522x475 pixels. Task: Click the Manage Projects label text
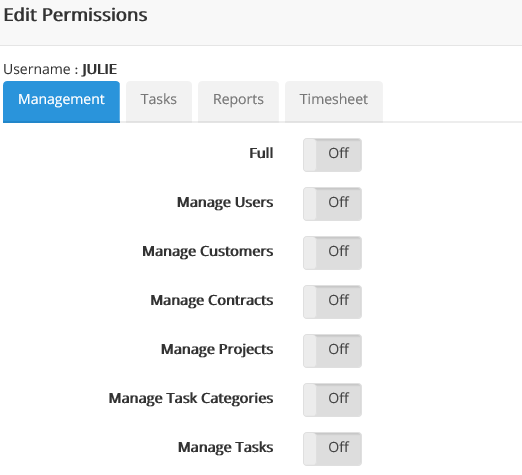click(x=217, y=349)
